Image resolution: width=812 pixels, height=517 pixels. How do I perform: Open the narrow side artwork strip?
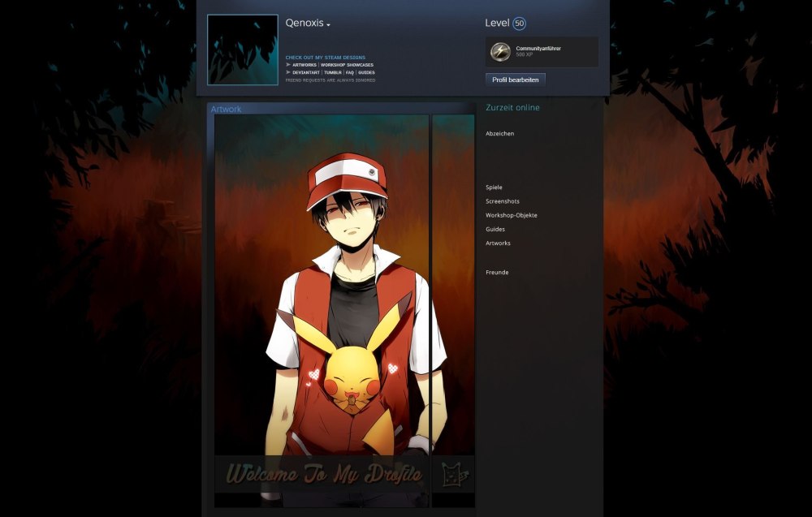453,311
